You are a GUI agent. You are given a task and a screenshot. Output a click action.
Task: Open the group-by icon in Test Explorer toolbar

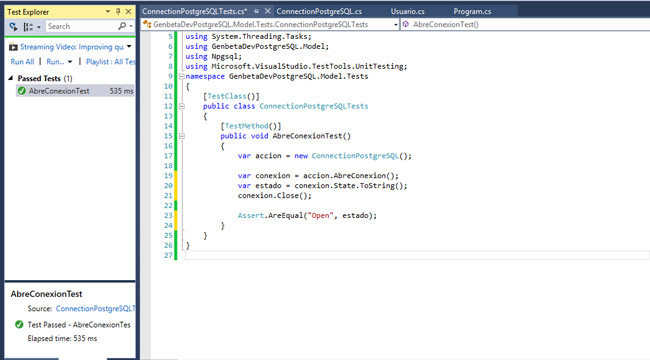(x=29, y=27)
